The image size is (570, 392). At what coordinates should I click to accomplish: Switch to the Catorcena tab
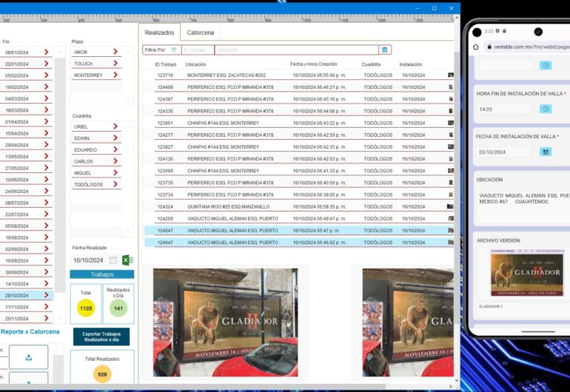coord(200,33)
